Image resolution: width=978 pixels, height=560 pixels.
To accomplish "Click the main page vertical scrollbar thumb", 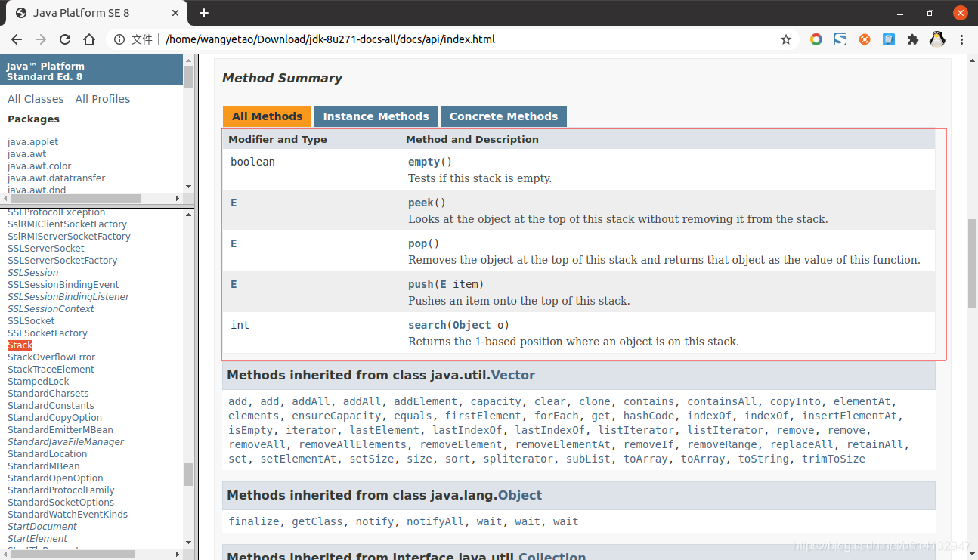I will point(972,263).
